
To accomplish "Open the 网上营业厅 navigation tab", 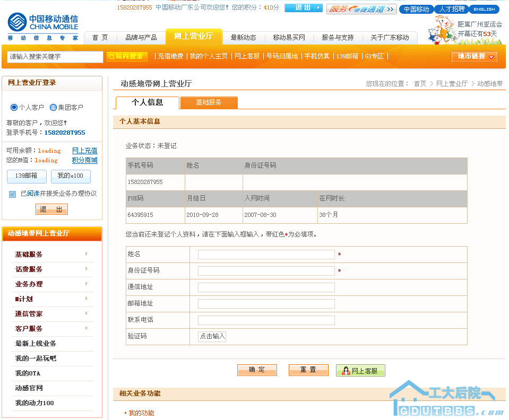I will (x=194, y=36).
